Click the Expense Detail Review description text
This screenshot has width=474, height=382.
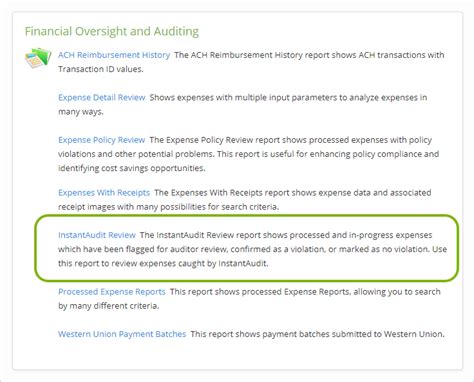click(243, 104)
